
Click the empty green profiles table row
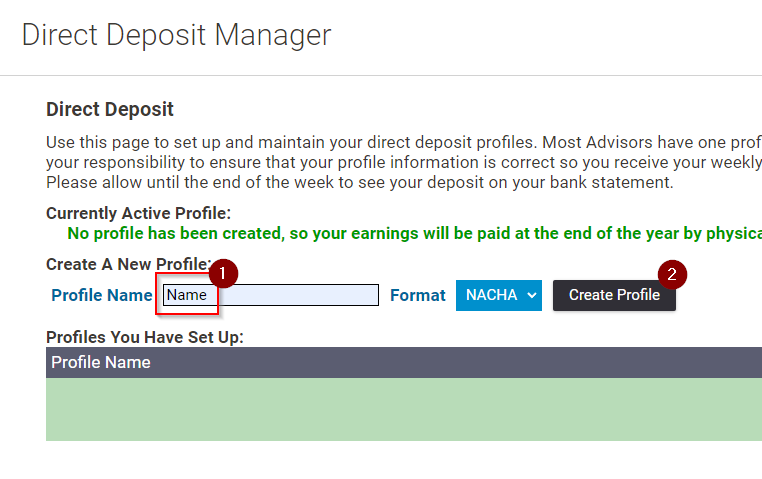pos(400,409)
